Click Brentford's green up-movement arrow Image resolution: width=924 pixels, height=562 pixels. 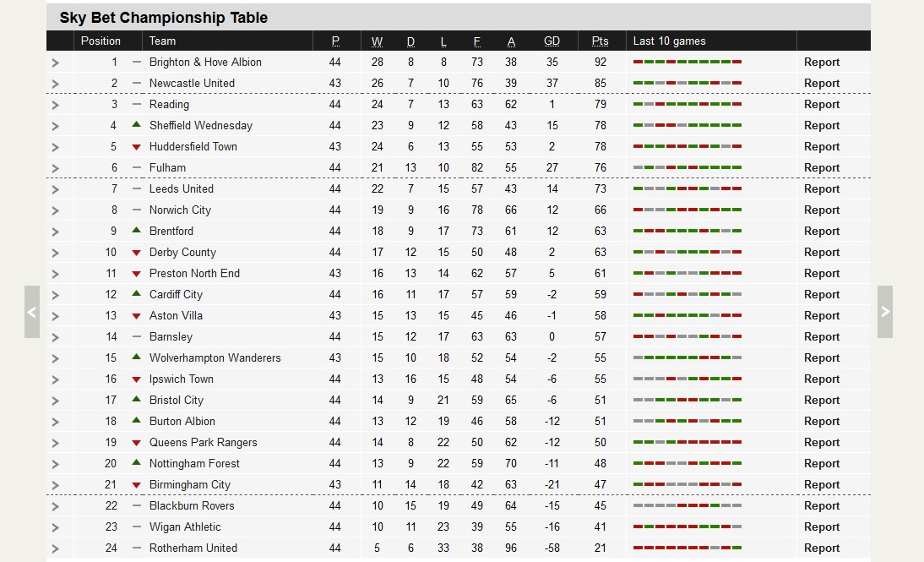click(136, 231)
